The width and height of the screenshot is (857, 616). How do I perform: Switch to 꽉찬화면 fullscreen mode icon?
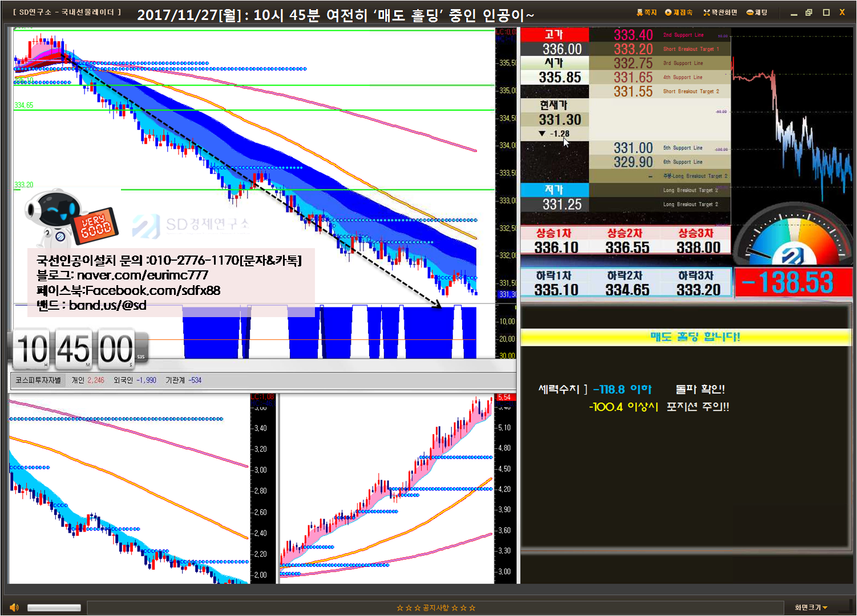tap(720, 12)
